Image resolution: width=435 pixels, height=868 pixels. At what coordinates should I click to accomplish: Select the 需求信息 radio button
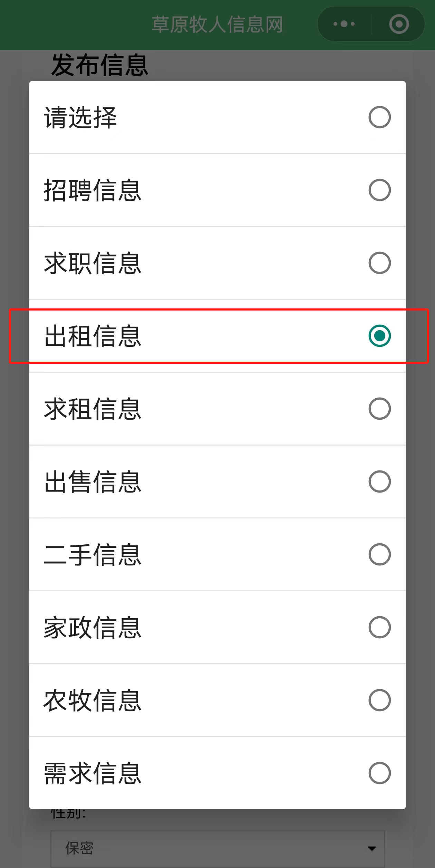coord(379,773)
